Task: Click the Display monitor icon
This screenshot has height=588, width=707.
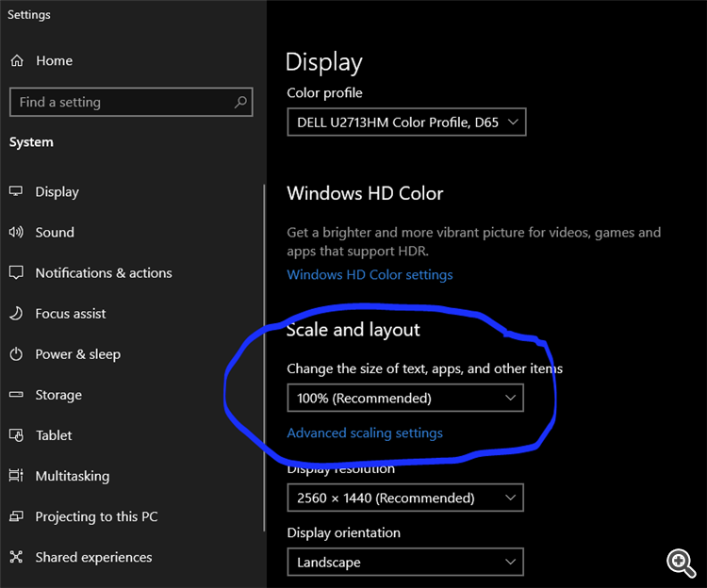Action: coord(16,191)
